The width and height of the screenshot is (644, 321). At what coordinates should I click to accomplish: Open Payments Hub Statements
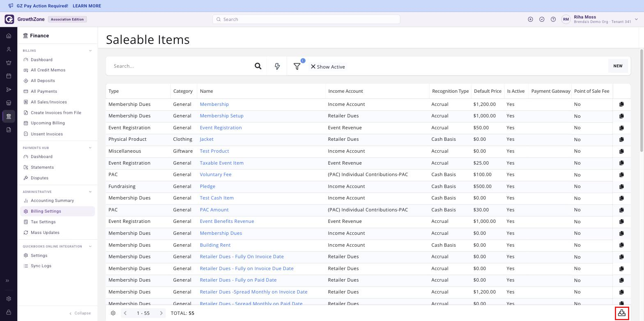tap(42, 167)
